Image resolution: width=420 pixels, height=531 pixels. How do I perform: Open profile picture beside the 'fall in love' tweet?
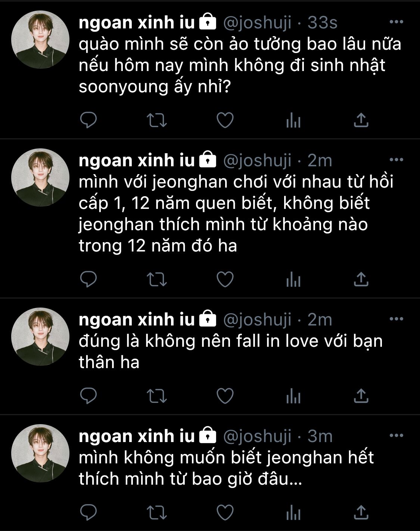coord(40,337)
